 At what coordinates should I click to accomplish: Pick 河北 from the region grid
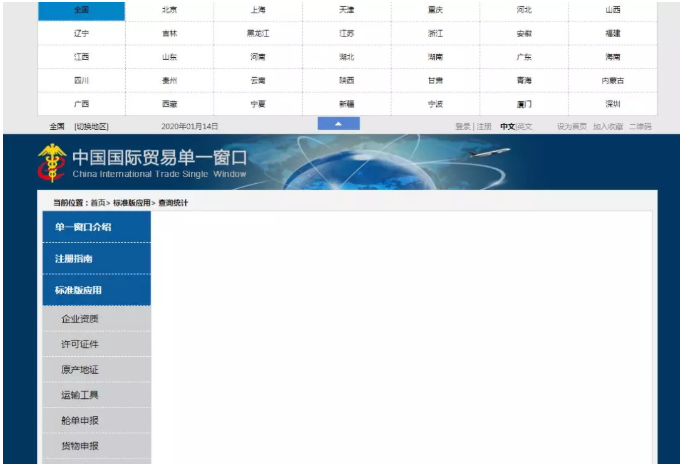pos(524,10)
